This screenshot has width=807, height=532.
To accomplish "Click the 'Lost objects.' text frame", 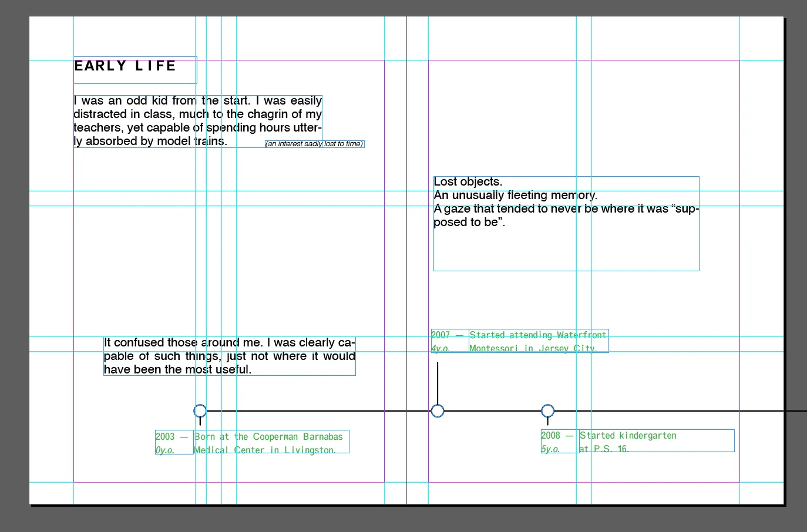I will coord(566,224).
